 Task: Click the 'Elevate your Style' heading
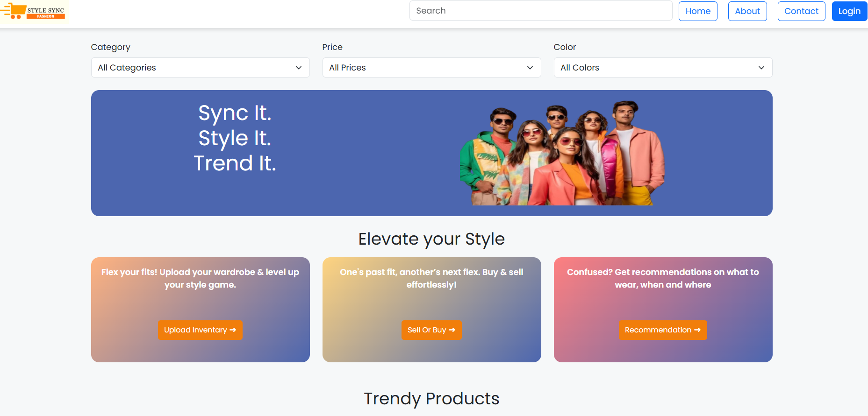[431, 239]
